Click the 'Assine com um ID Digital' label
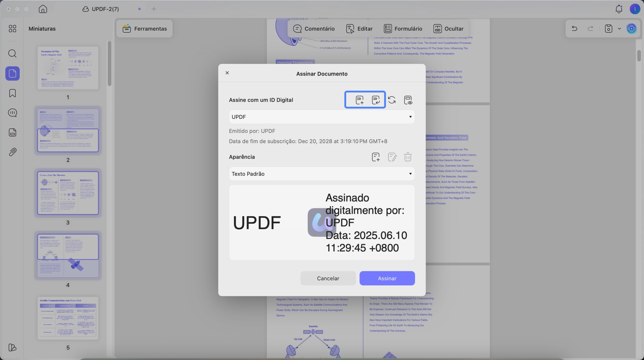The height and width of the screenshot is (360, 644). click(261, 100)
